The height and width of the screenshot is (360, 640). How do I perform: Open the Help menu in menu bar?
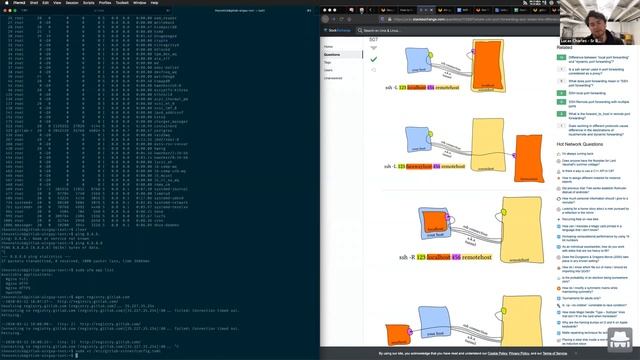point(154,2)
